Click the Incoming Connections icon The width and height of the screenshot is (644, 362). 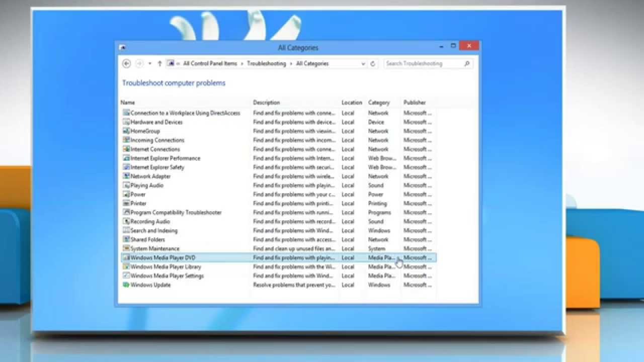[126, 140]
